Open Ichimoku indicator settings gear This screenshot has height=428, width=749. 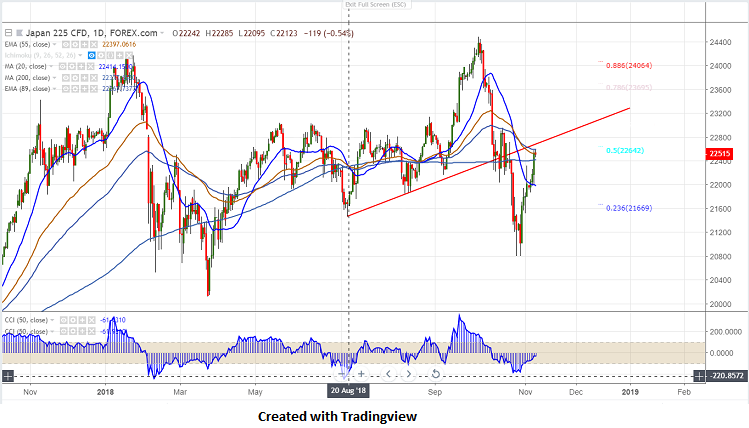click(x=101, y=55)
